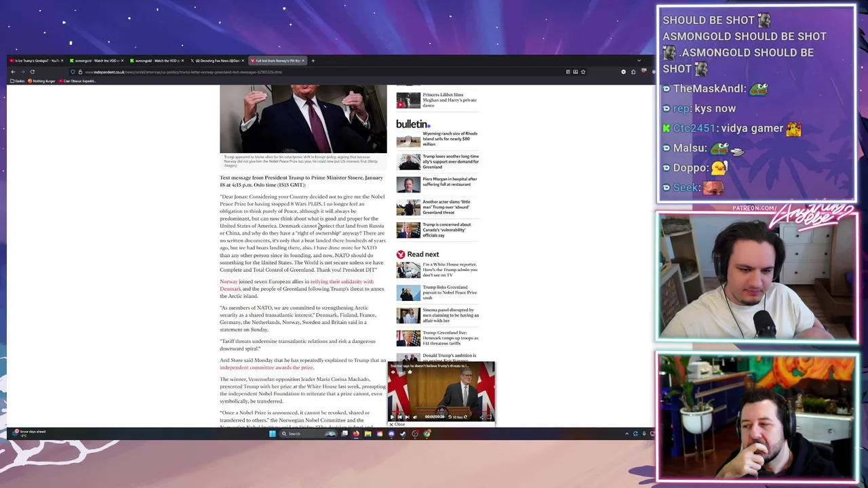Open Sinema panel disrupted article thumbnail
The height and width of the screenshot is (488, 868).
tap(408, 316)
